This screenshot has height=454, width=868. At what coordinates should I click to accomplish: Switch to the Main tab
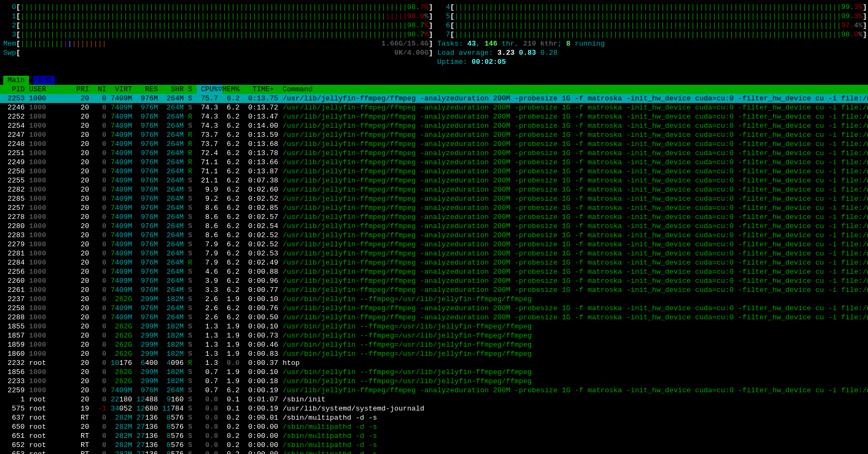(16, 80)
